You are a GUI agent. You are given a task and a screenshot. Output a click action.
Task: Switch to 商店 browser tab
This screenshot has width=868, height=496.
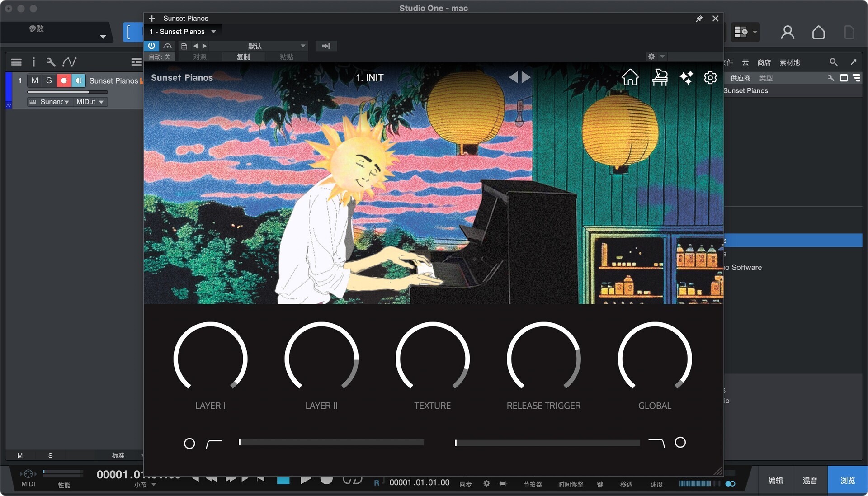click(x=764, y=62)
